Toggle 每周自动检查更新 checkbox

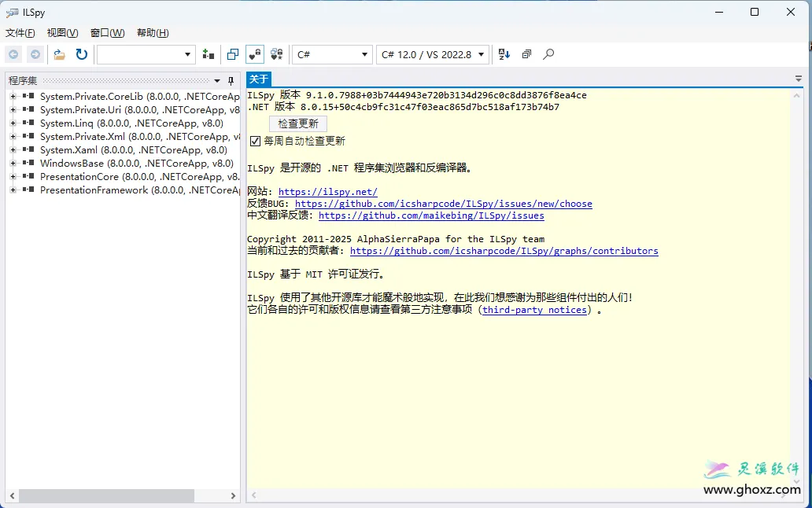pyautogui.click(x=255, y=141)
